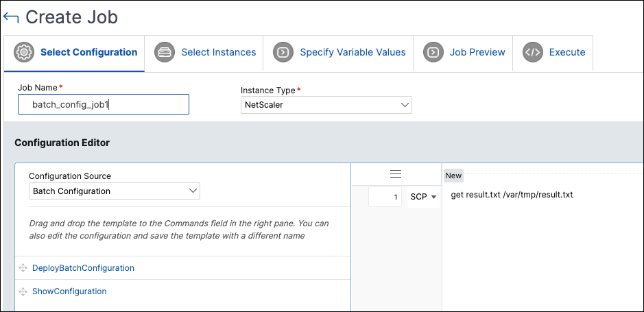Switch to the Select Configuration tab
The image size is (644, 312).
coord(74,53)
